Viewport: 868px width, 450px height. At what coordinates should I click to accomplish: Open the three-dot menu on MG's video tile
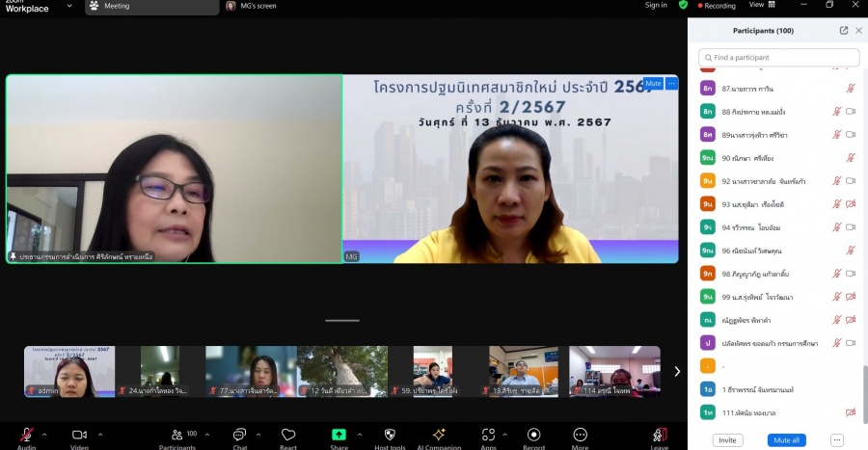click(671, 84)
